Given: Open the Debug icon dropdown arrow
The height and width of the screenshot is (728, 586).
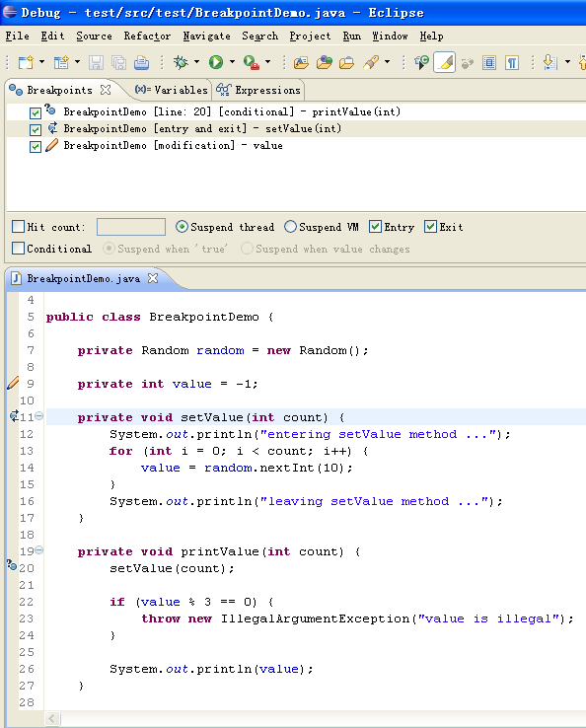Looking at the screenshot, I should [197, 62].
